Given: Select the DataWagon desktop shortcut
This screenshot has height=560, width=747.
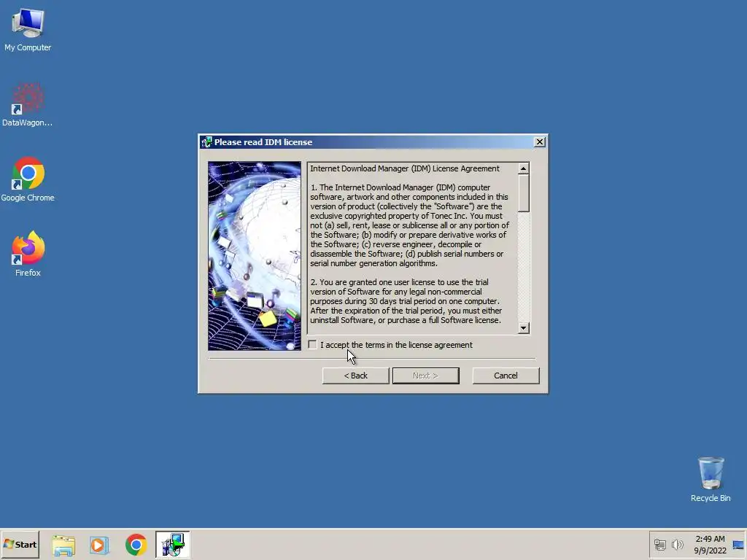Looking at the screenshot, I should (28, 105).
